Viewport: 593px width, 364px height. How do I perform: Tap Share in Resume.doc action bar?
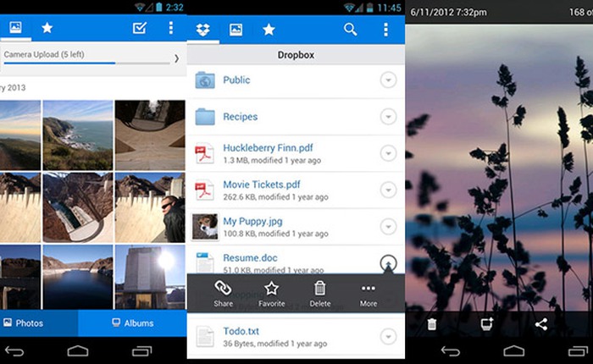pos(223,294)
